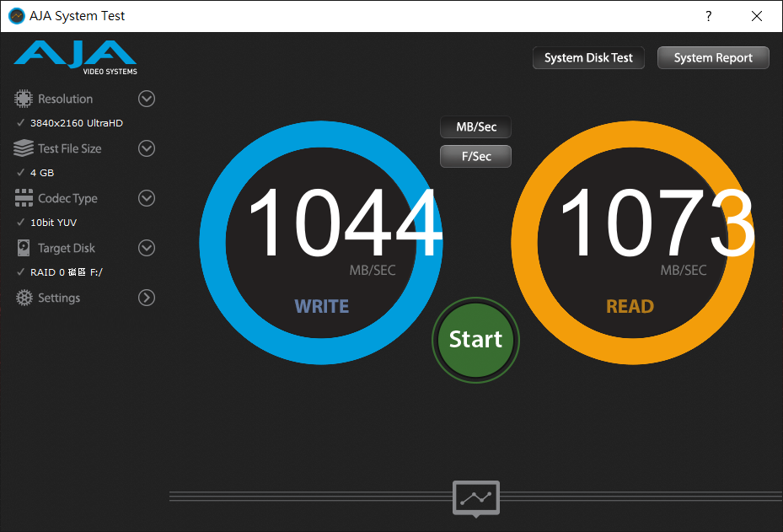
Task: Expand the Test File Size dropdown arrow
Action: pos(147,148)
